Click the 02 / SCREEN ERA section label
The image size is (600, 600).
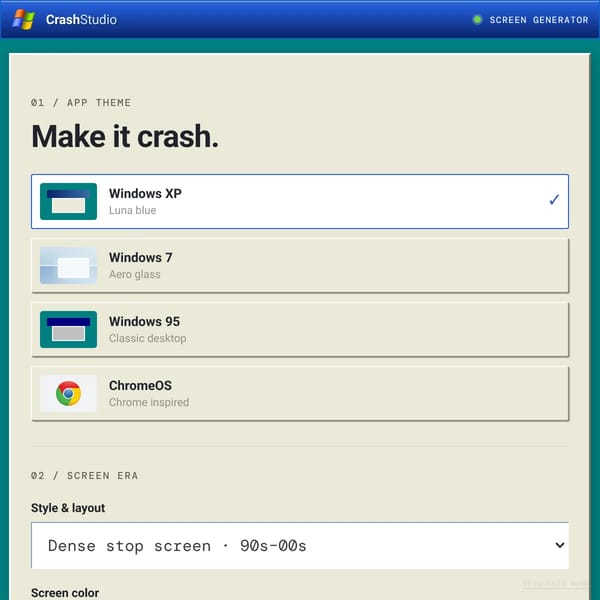tap(84, 476)
